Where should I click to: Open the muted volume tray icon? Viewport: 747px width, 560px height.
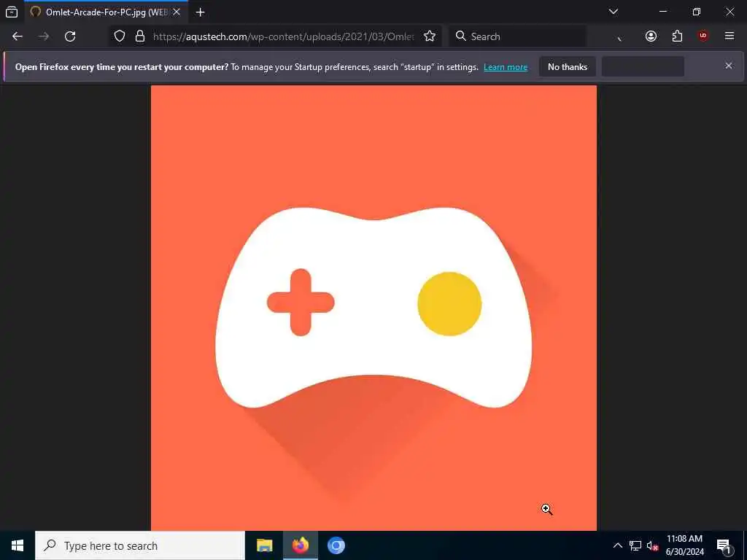click(652, 545)
